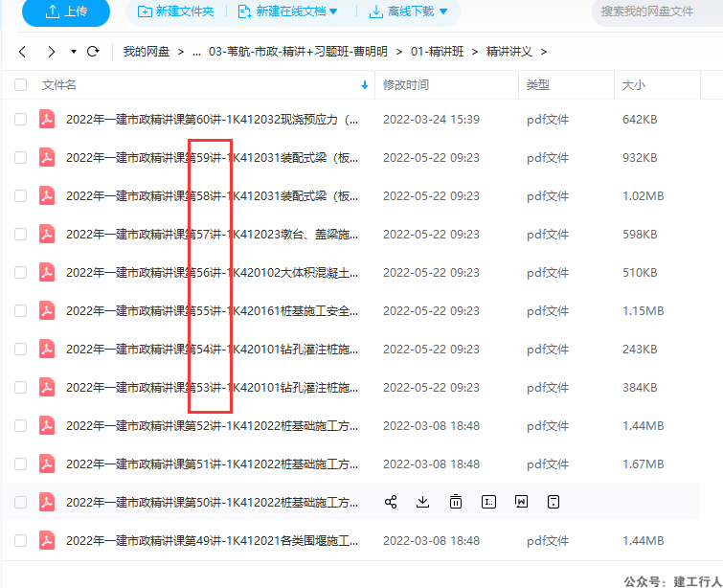Click the PDF icon of 第52讲 file
Image resolution: width=723 pixels, height=588 pixels.
click(x=47, y=425)
